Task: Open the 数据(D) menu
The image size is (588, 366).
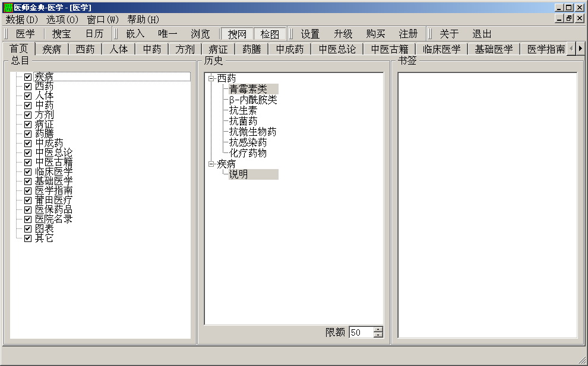Action: pyautogui.click(x=22, y=20)
